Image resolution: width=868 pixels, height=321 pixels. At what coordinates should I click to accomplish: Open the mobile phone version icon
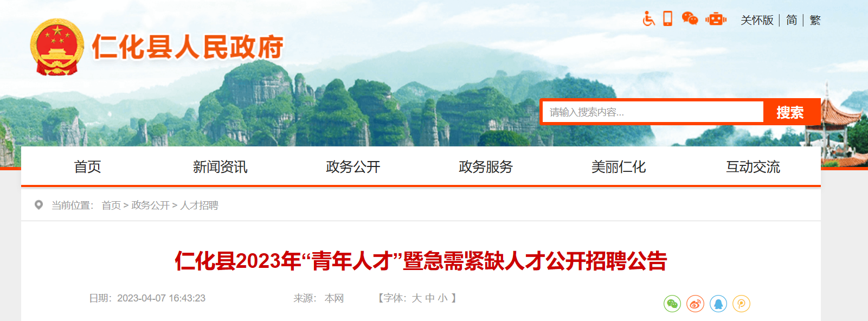(668, 19)
